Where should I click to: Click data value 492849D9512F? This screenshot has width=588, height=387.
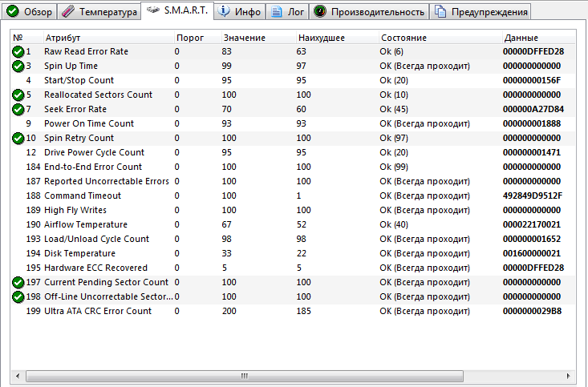[533, 196]
